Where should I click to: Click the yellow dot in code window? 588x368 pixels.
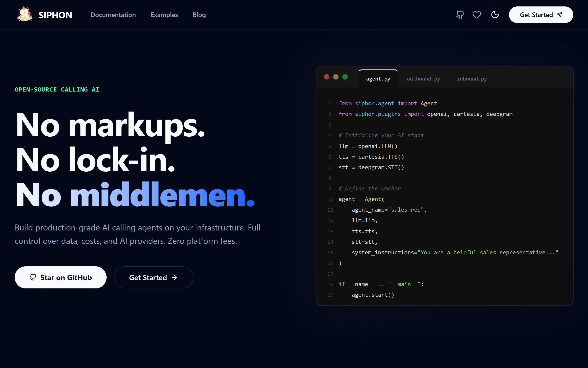(x=336, y=77)
